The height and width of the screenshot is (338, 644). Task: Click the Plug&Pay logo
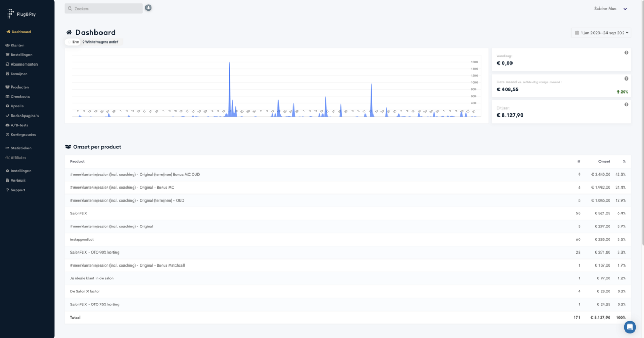click(x=22, y=13)
